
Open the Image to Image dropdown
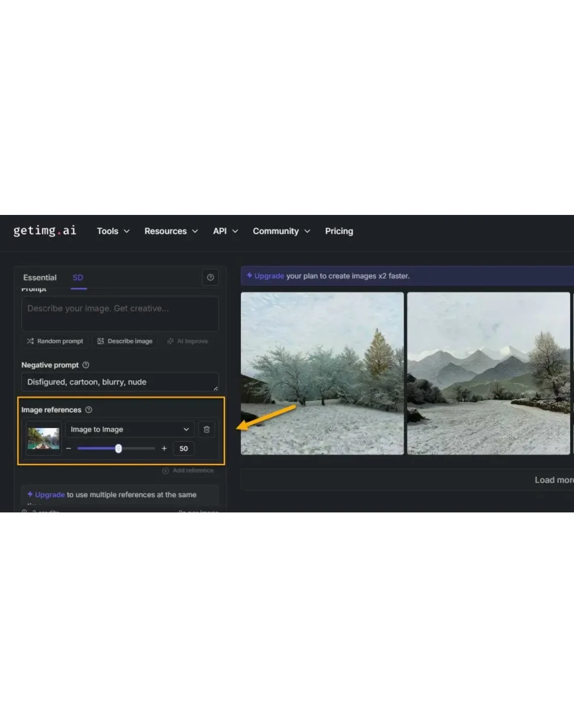coord(129,429)
